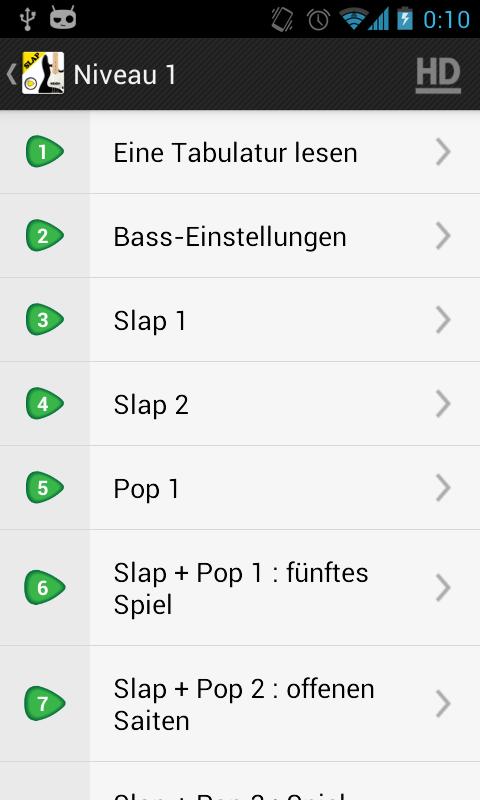This screenshot has height=800, width=480.
Task: Tap green pick number 5 icon
Action: coord(45,487)
